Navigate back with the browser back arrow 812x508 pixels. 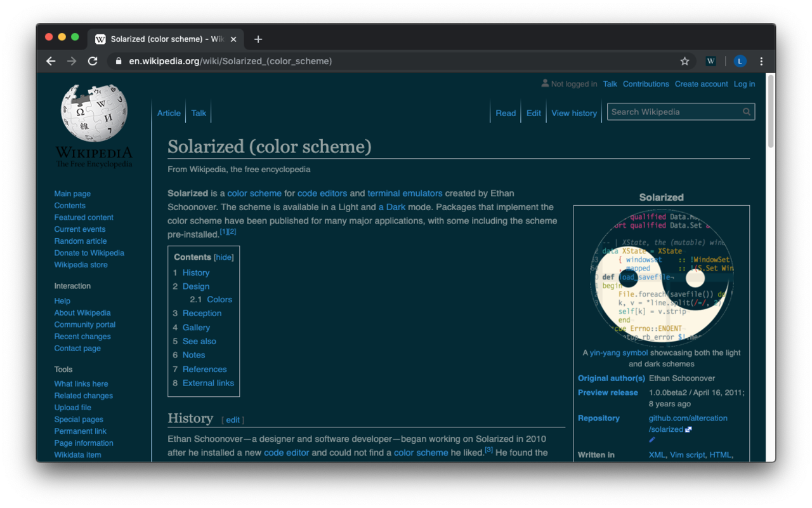tap(50, 61)
